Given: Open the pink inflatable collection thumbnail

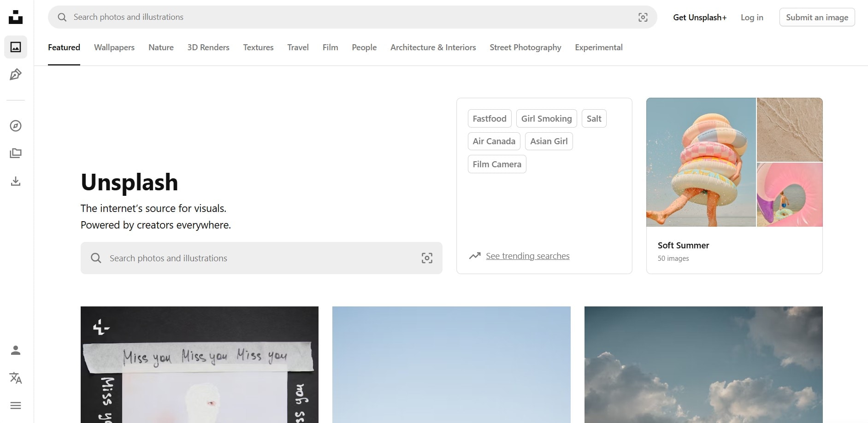Looking at the screenshot, I should point(790,195).
